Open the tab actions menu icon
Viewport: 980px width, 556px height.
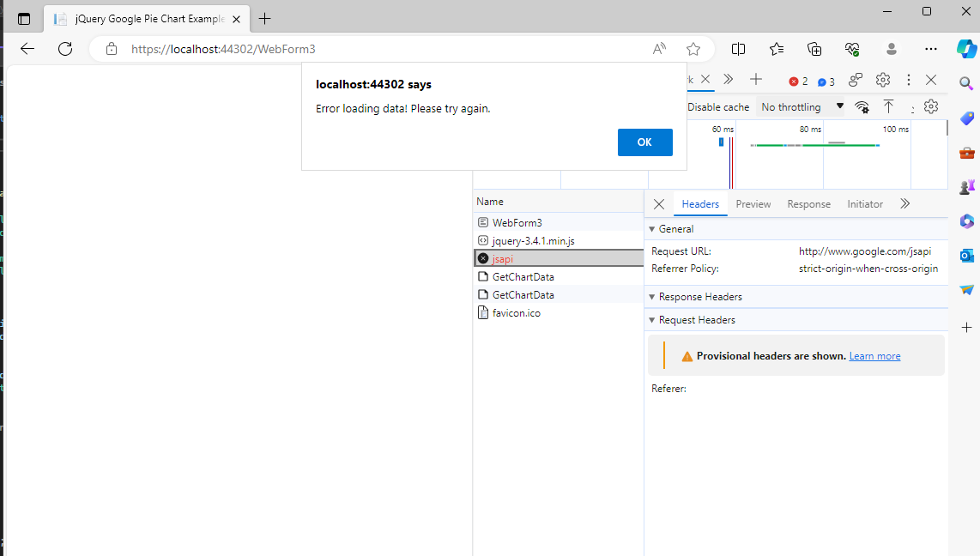tap(24, 19)
